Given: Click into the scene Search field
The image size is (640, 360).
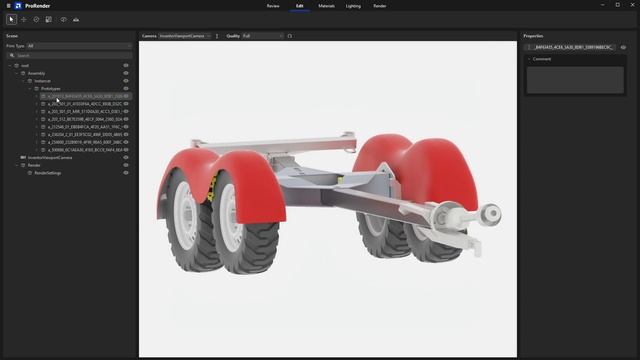Looking at the screenshot, I should [x=69, y=55].
